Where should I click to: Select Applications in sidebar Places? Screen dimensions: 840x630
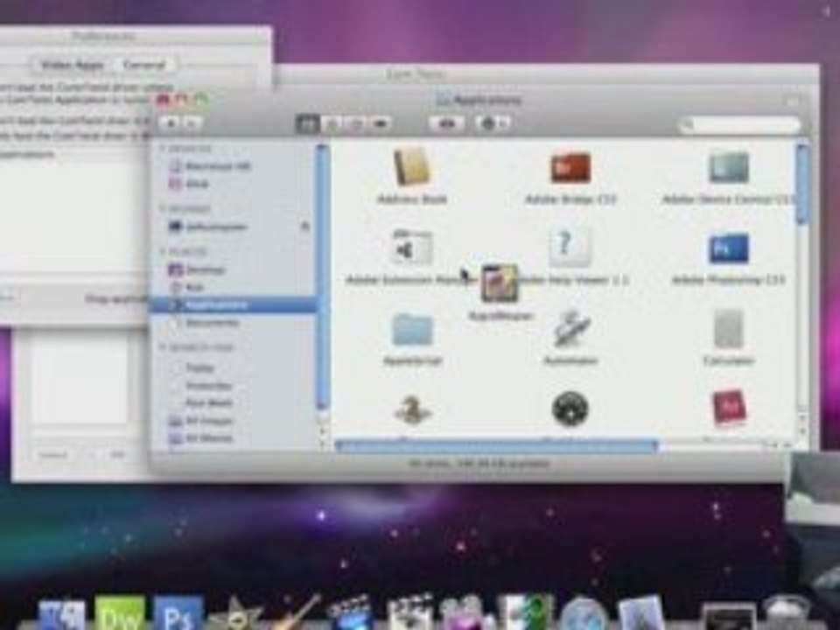coord(234,304)
